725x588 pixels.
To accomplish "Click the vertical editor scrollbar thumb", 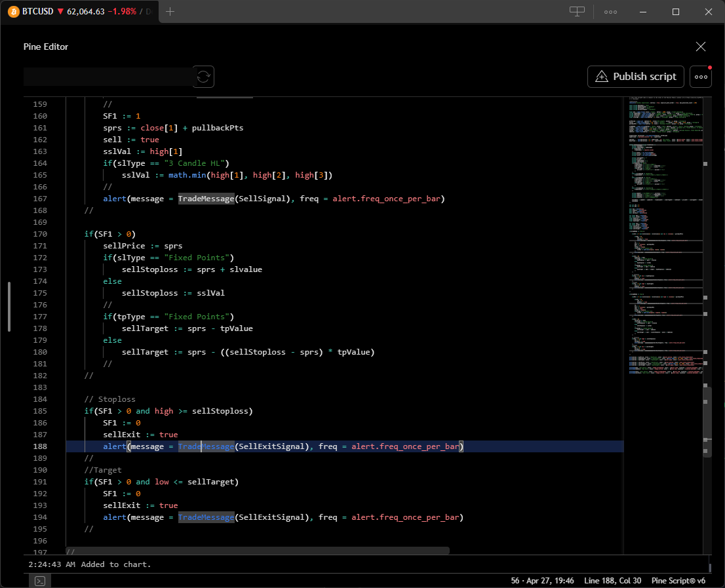I will click(707, 421).
